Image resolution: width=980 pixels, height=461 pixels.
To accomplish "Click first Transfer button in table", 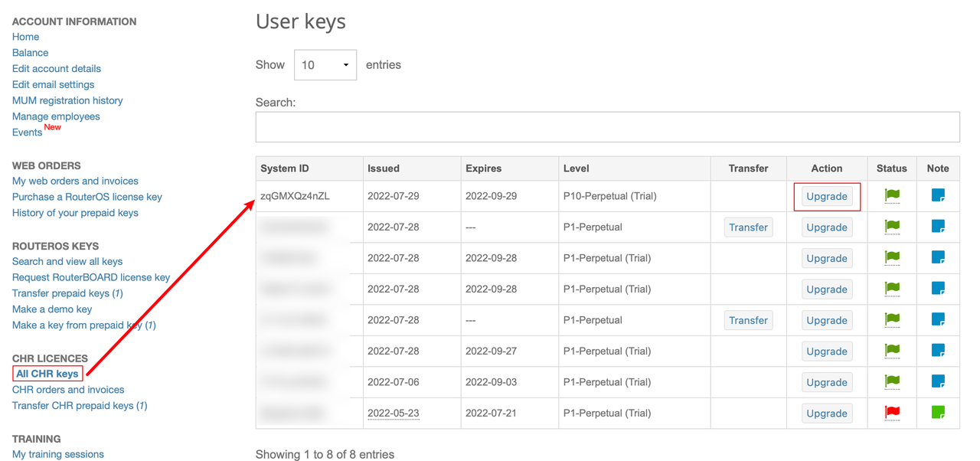I will (x=748, y=227).
